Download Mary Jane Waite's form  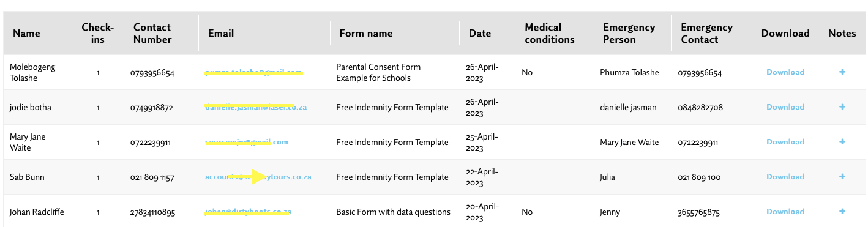pyautogui.click(x=785, y=142)
